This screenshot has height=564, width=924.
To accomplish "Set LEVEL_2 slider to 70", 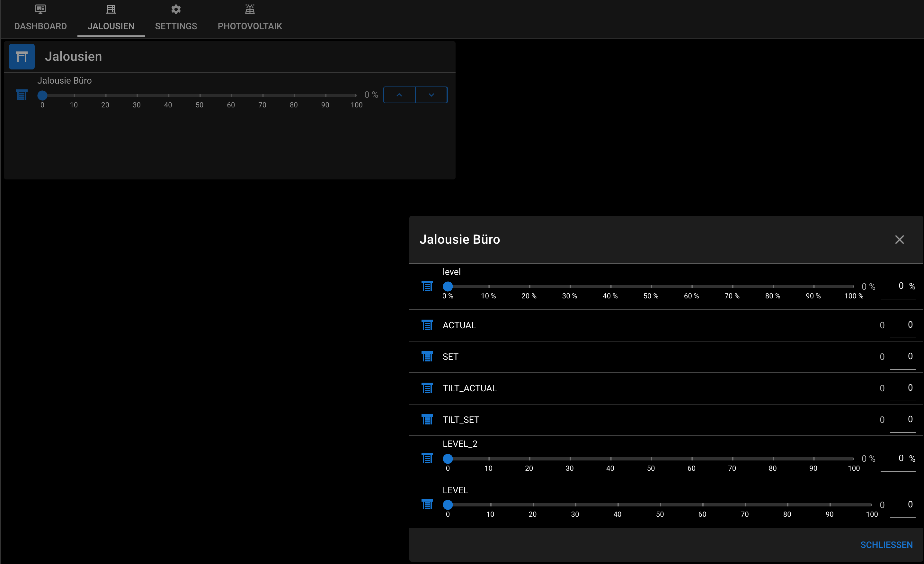I will click(733, 459).
